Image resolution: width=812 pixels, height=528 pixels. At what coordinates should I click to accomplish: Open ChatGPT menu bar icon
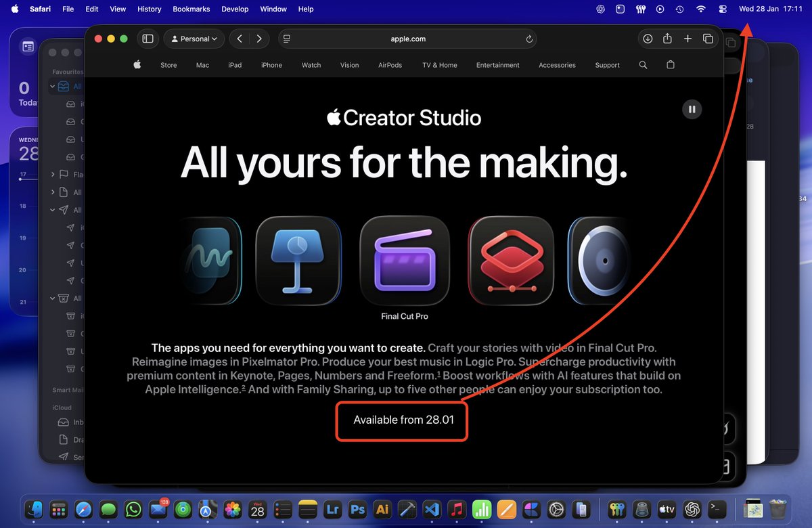point(600,9)
